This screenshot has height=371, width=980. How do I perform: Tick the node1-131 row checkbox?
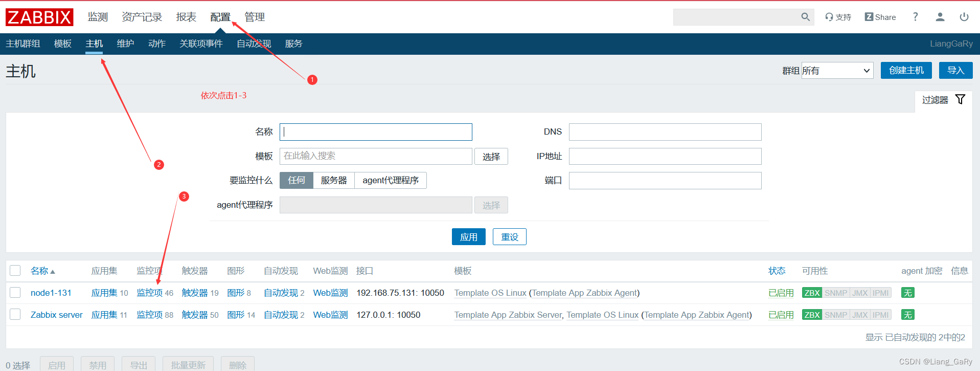click(15, 293)
